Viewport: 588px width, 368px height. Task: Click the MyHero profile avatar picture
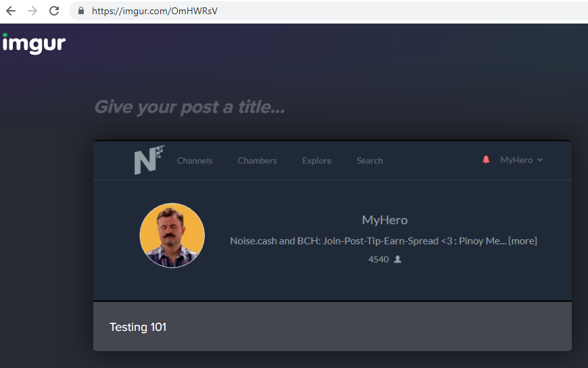pyautogui.click(x=172, y=236)
